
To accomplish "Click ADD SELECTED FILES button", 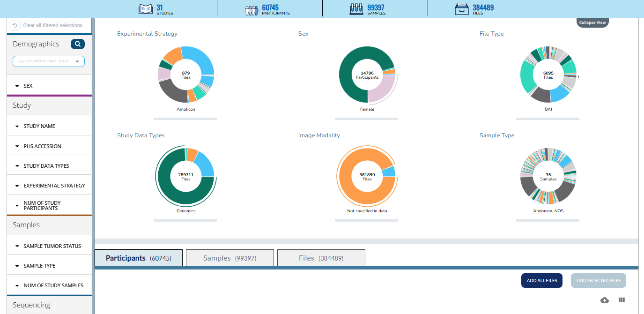I will (599, 281).
